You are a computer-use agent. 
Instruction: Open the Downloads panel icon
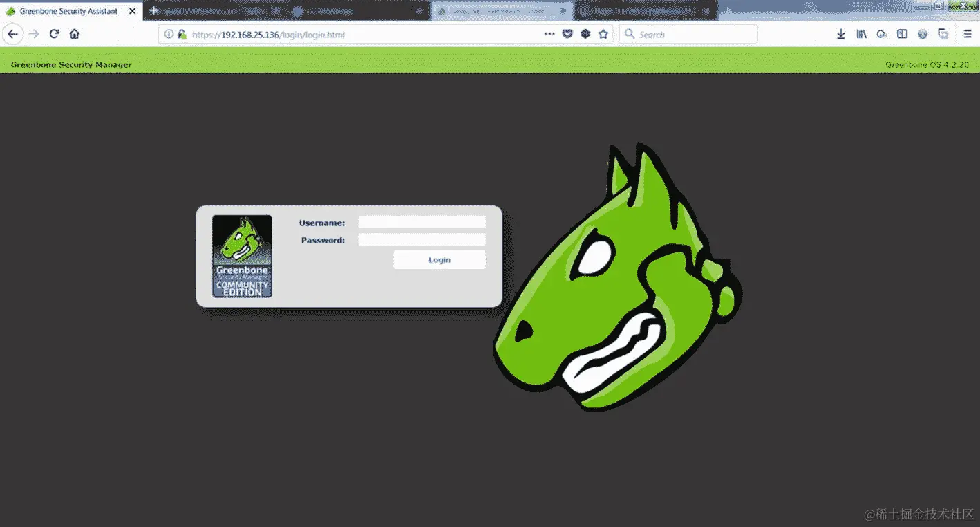(x=840, y=33)
